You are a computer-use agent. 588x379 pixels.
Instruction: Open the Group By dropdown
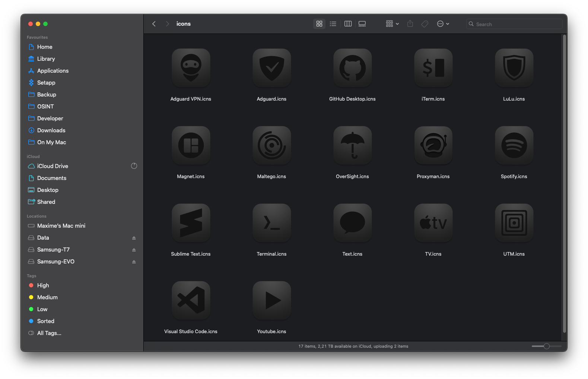[392, 24]
